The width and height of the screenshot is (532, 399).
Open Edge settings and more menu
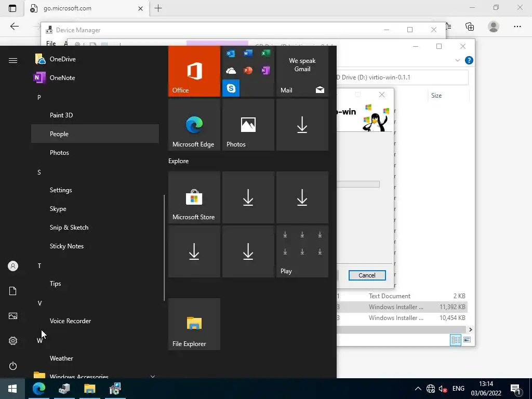pyautogui.click(x=517, y=26)
